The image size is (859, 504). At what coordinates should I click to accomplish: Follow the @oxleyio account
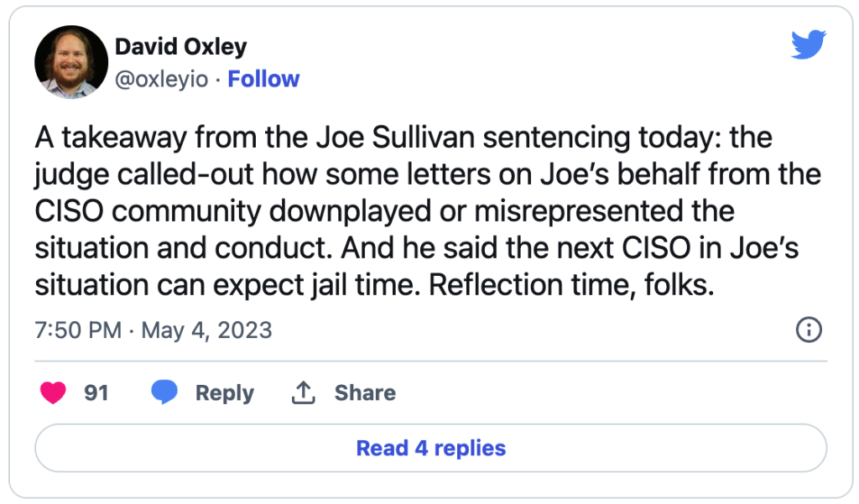pyautogui.click(x=263, y=79)
